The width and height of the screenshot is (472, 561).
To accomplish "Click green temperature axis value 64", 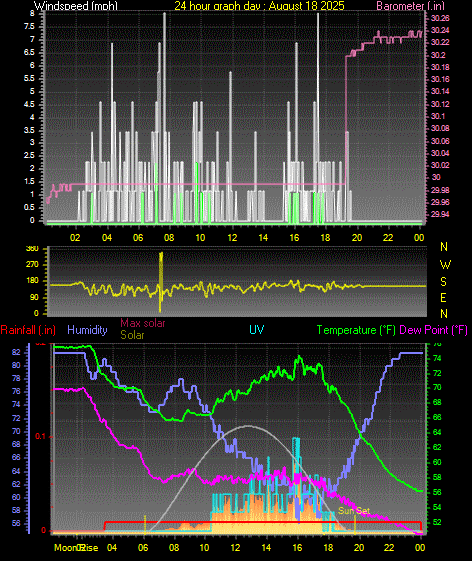I will click(x=437, y=433).
